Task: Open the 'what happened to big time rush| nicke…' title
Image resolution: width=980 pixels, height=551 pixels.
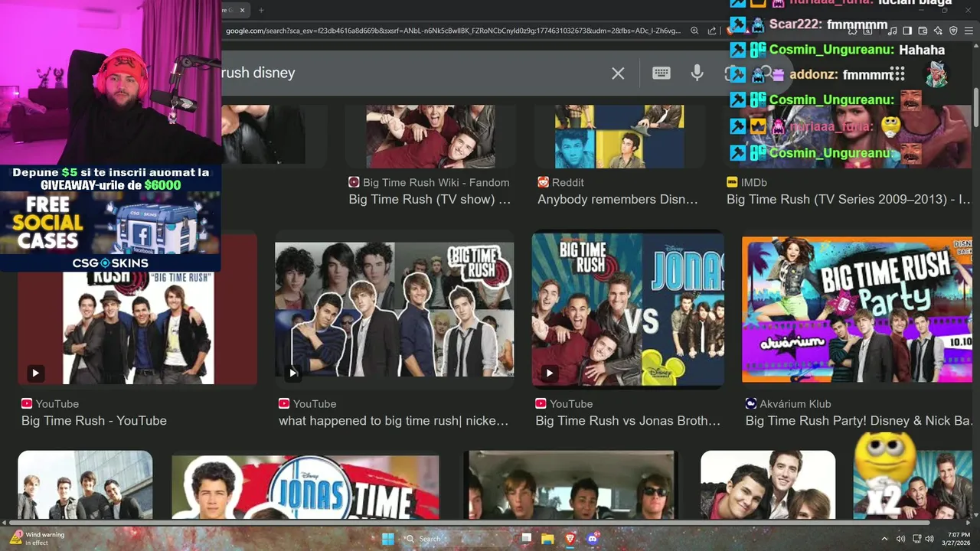Action: pyautogui.click(x=394, y=421)
